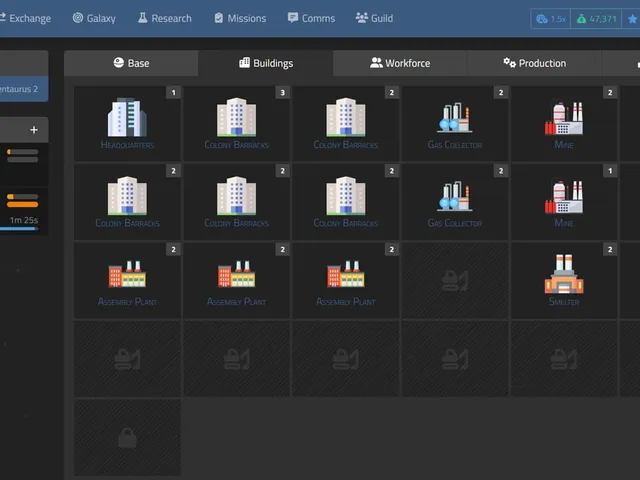The image size is (640, 480).
Task: Click the "Smelter" label text
Action: tap(564, 302)
